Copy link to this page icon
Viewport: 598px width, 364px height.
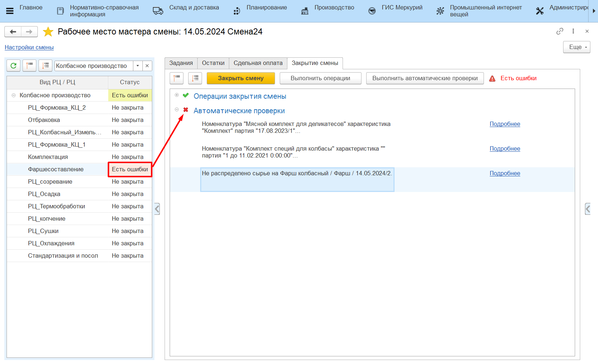coord(559,31)
